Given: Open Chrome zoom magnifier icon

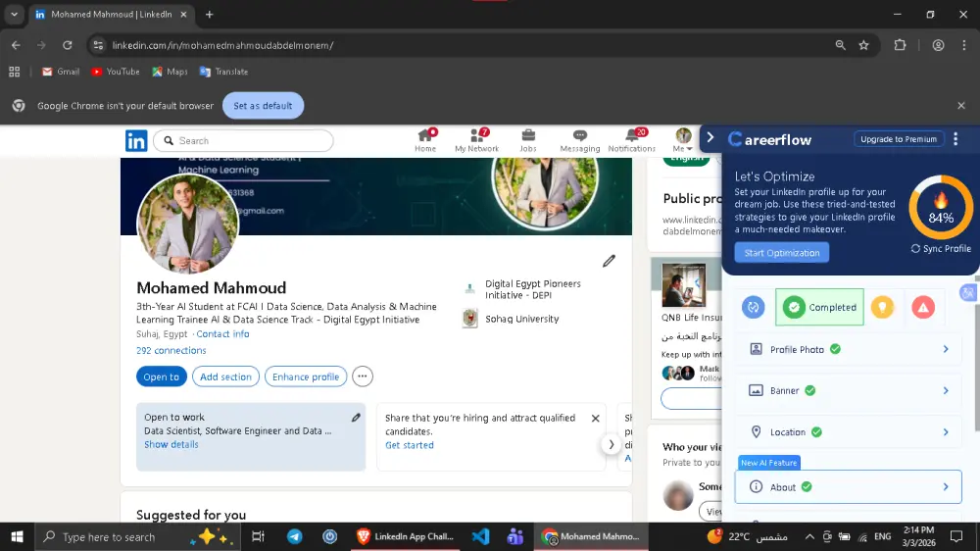Looking at the screenshot, I should 841,45.
